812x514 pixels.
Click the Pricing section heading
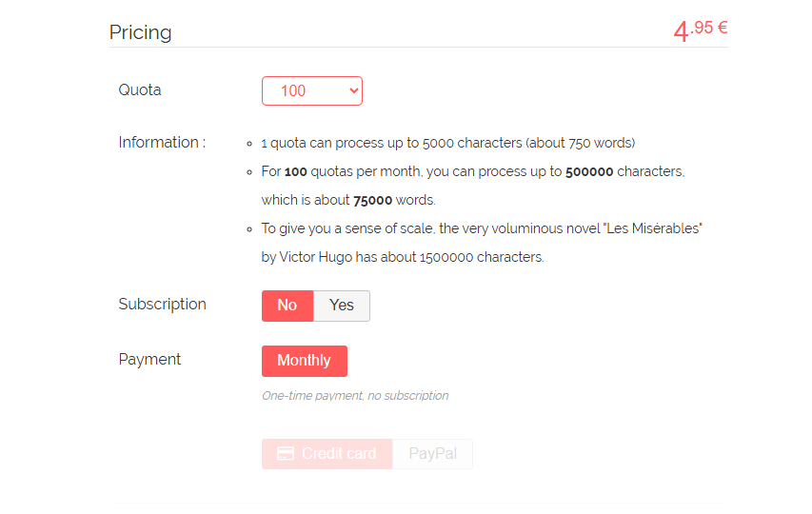(x=140, y=32)
